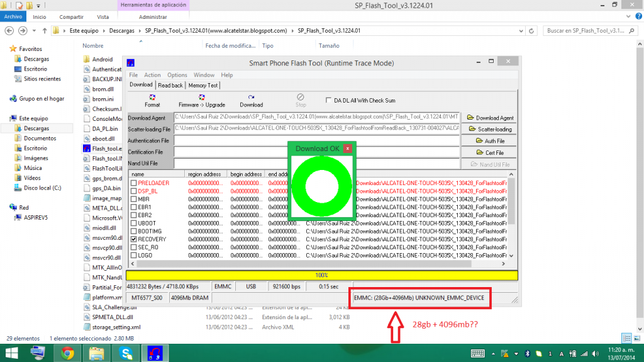Click the Explorer up-directory arrow icon

[x=45, y=30]
